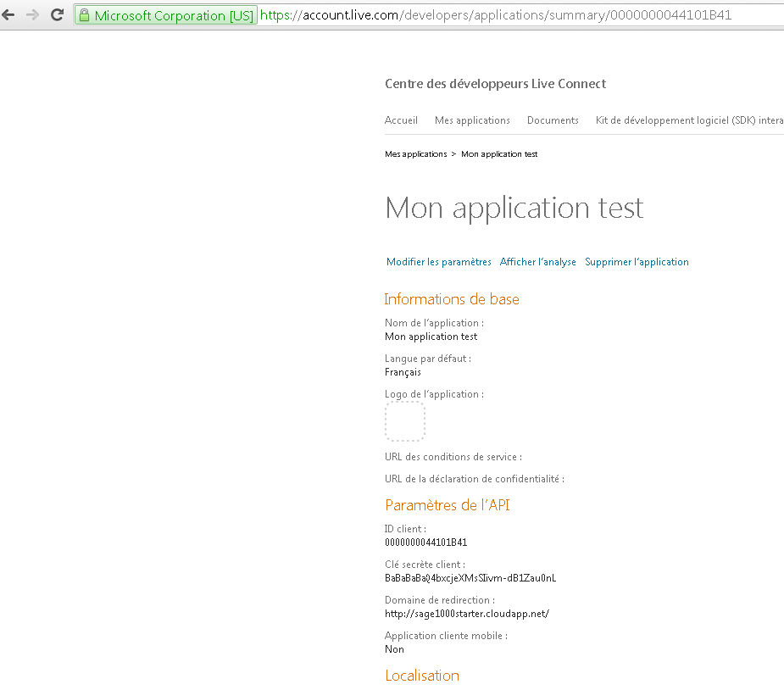Reload the page with refresh icon
Viewport: 784px width, 690px height.
tap(57, 14)
